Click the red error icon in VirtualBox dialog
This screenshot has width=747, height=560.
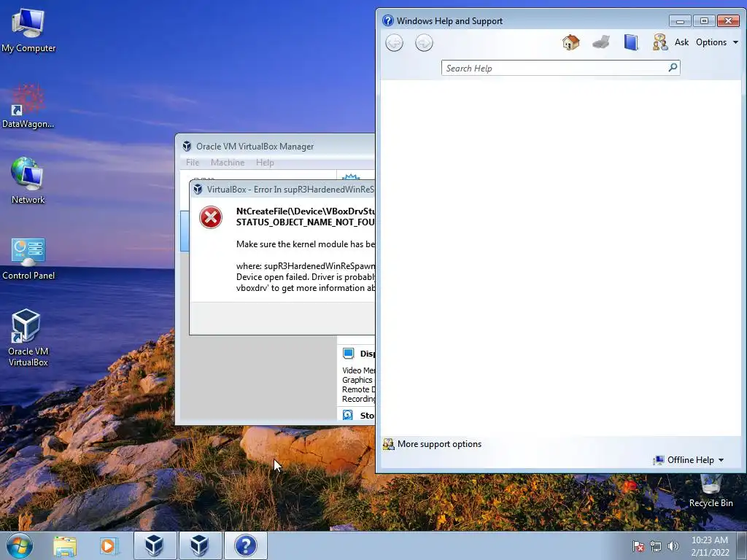point(211,217)
